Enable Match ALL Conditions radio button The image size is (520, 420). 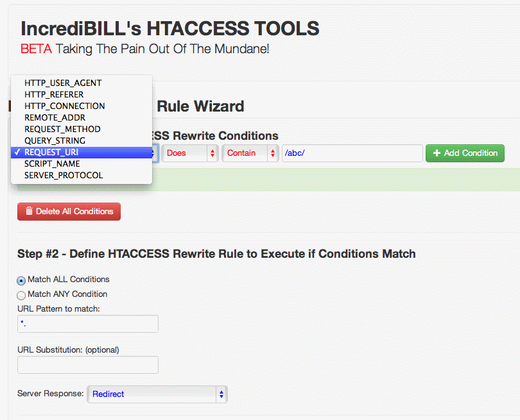[22, 280]
